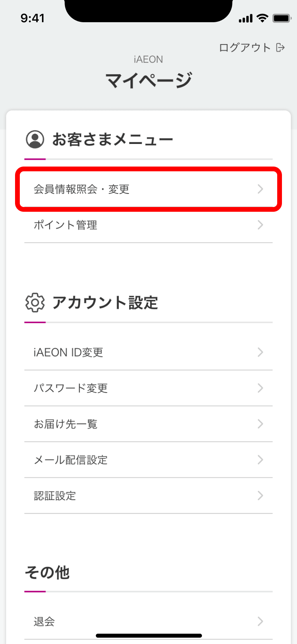The width and height of the screenshot is (297, 644).
Task: Tap the chevron beside お届け先一覧
Action: (260, 424)
